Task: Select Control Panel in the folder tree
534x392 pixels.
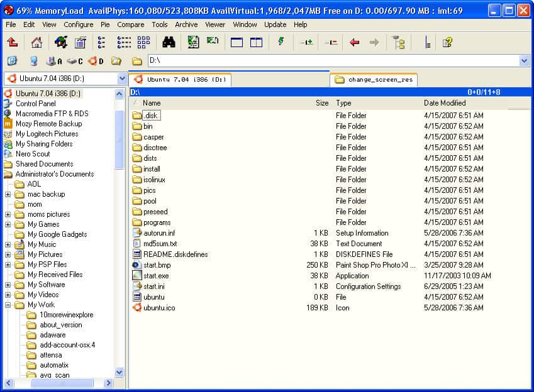Action: [35, 104]
